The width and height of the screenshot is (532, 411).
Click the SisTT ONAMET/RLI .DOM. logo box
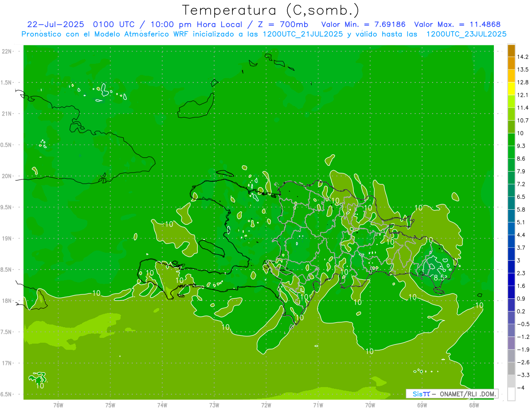pos(452,394)
